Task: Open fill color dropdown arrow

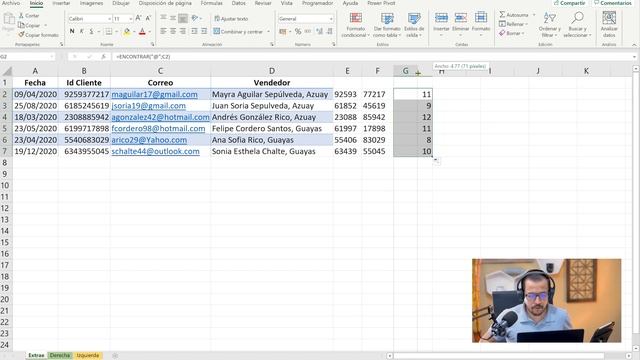Action: click(x=134, y=31)
